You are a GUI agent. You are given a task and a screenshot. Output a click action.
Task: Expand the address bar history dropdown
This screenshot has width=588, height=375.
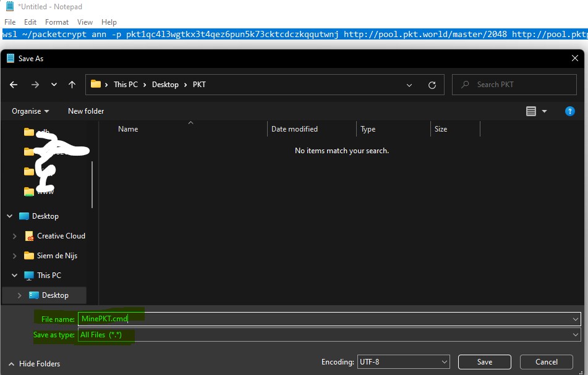click(409, 85)
